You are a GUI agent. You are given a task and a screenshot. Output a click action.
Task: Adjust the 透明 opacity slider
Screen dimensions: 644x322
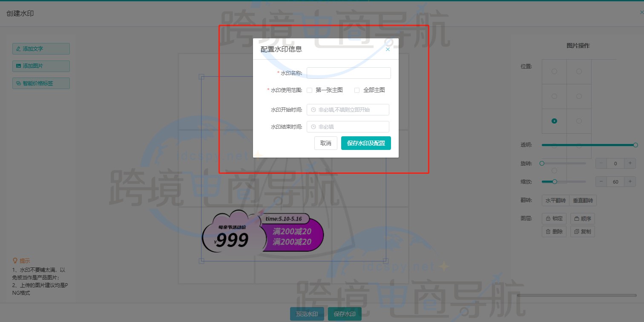pos(588,145)
